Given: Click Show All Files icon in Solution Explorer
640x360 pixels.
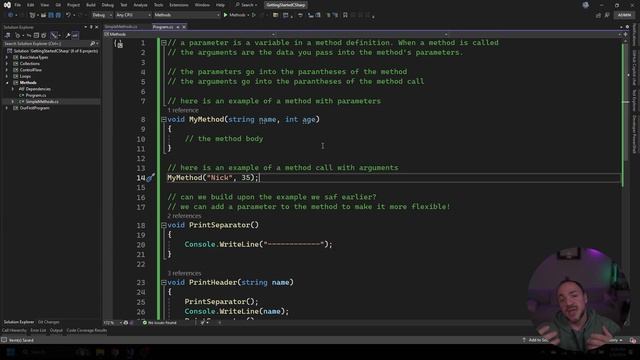Looking at the screenshot, I should click(x=44, y=36).
